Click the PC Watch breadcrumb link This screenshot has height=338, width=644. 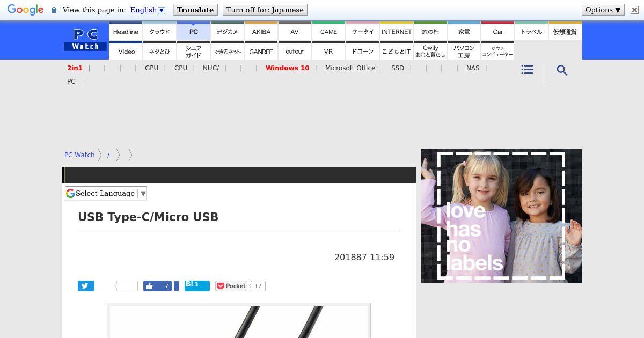79,155
